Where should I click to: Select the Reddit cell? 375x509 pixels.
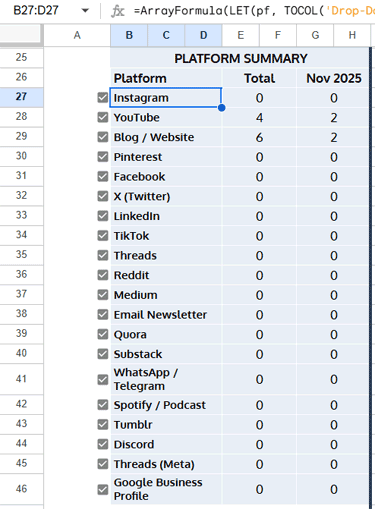(166, 275)
